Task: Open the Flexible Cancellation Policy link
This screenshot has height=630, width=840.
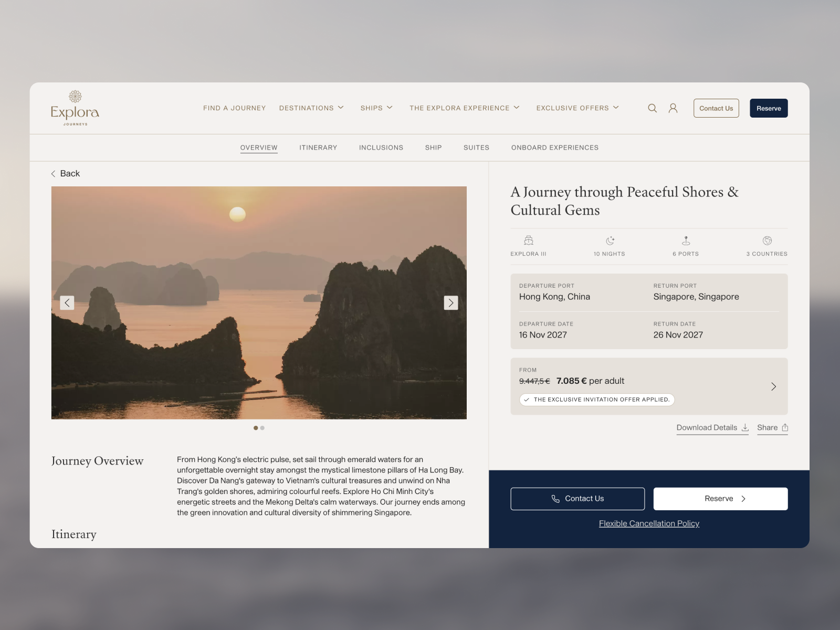Action: point(649,523)
